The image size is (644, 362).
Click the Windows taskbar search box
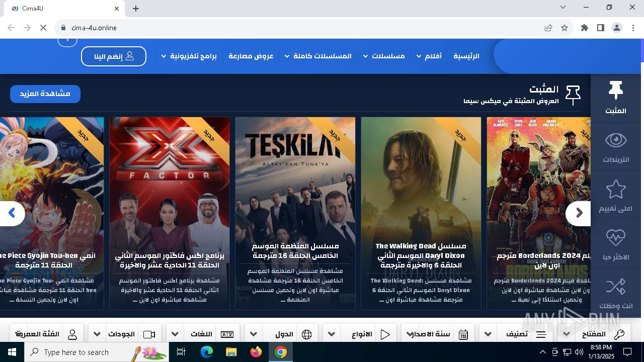click(97, 352)
